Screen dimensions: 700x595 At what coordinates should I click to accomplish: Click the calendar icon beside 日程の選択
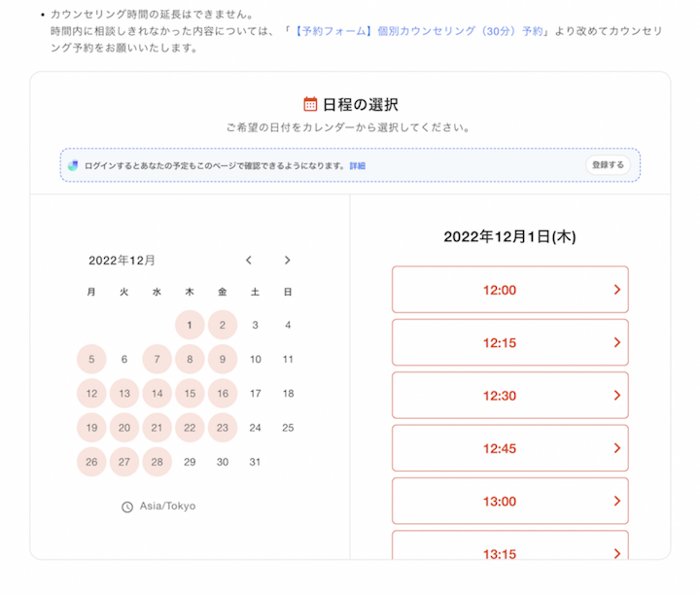coord(310,104)
